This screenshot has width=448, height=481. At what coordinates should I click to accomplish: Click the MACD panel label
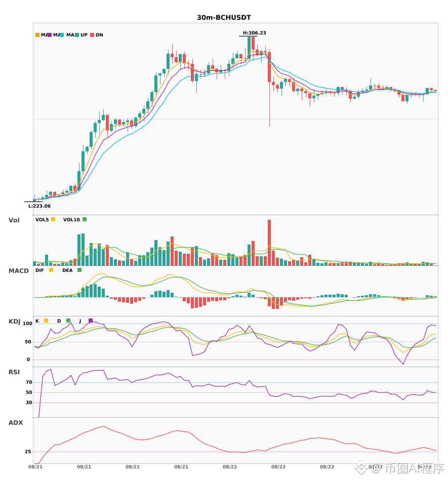coord(18,271)
